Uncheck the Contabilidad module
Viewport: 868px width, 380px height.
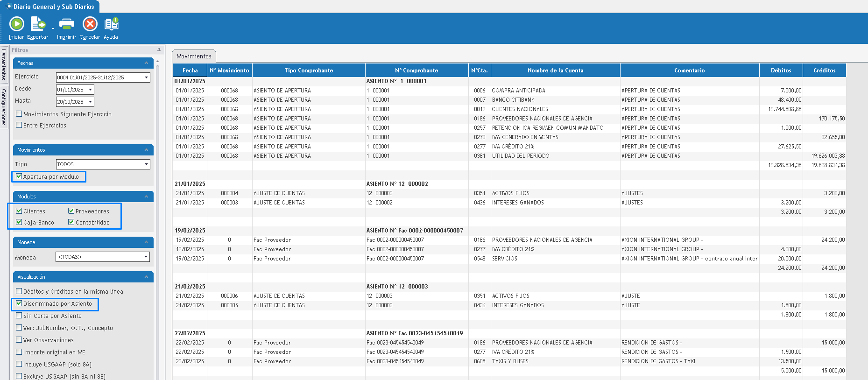click(x=71, y=222)
